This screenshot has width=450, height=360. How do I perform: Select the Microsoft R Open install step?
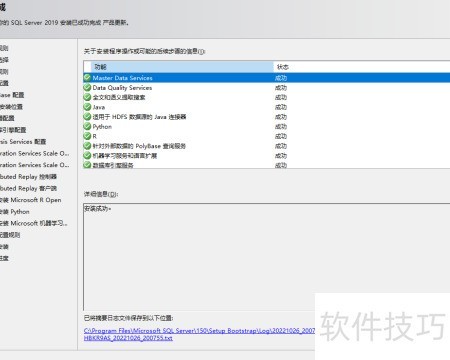(31, 200)
